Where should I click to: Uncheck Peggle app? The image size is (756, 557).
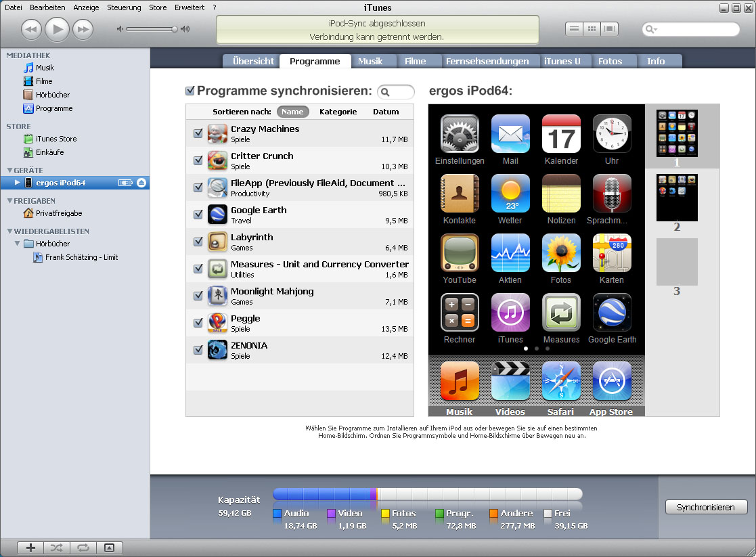tap(198, 322)
